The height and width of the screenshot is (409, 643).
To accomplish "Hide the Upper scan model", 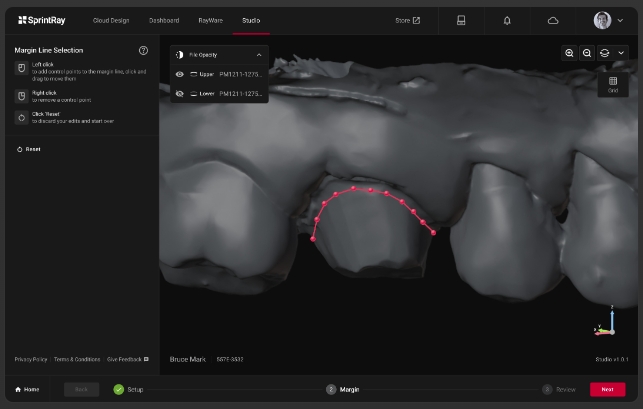I will 180,74.
